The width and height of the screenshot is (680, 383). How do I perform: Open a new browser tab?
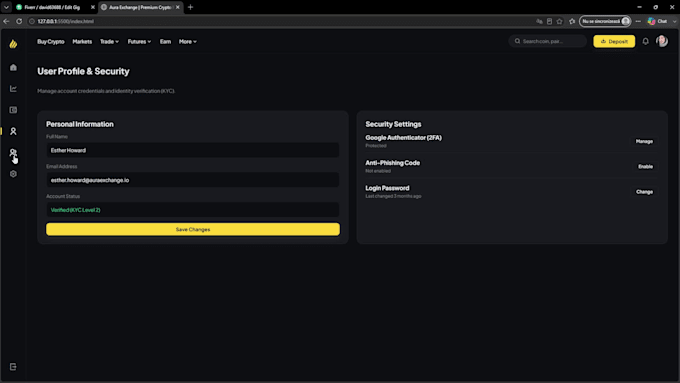pos(190,7)
